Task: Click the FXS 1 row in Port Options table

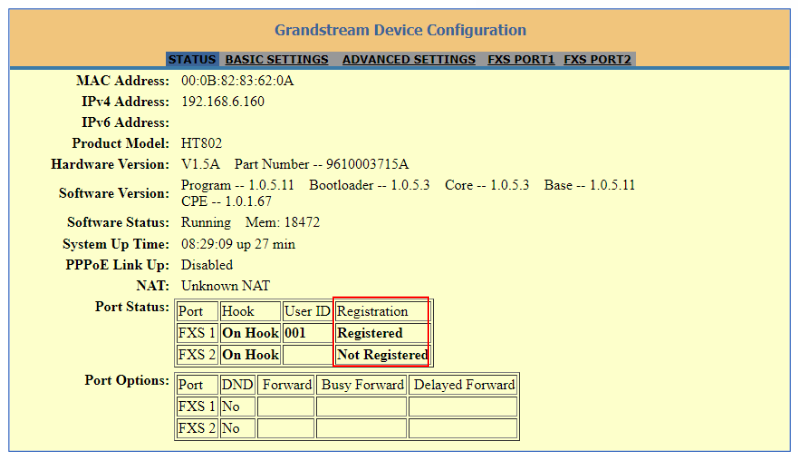Action: [347, 407]
